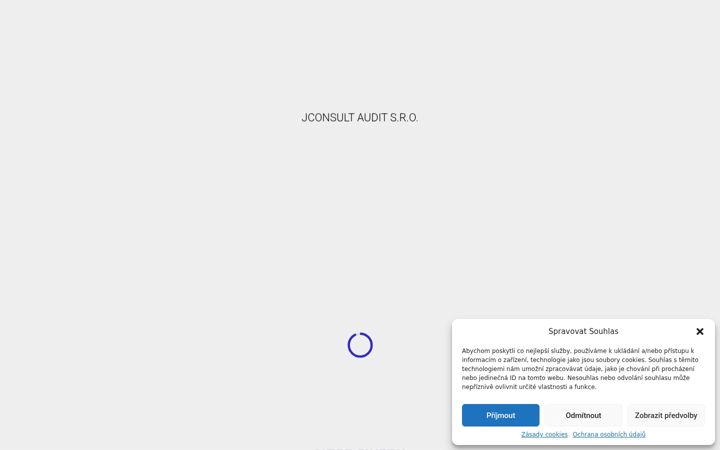Decline cookies via the Odmítnout button
Image resolution: width=720 pixels, height=450 pixels.
click(583, 415)
